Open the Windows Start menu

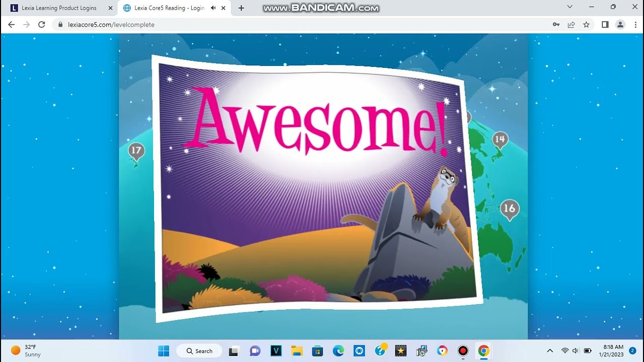pyautogui.click(x=164, y=351)
